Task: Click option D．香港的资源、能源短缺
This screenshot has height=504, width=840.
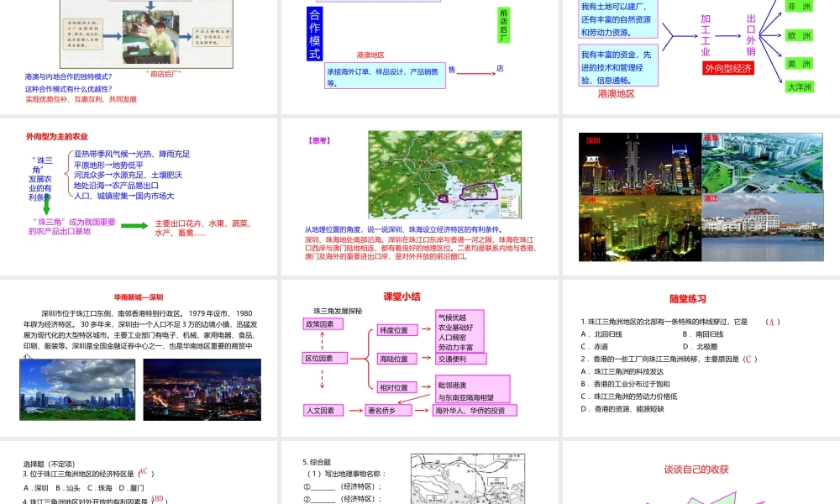Action: point(622,409)
